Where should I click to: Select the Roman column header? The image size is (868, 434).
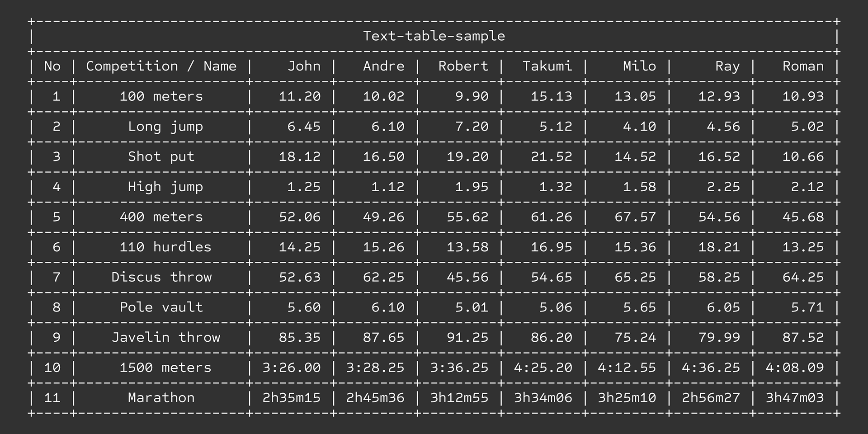click(x=803, y=66)
